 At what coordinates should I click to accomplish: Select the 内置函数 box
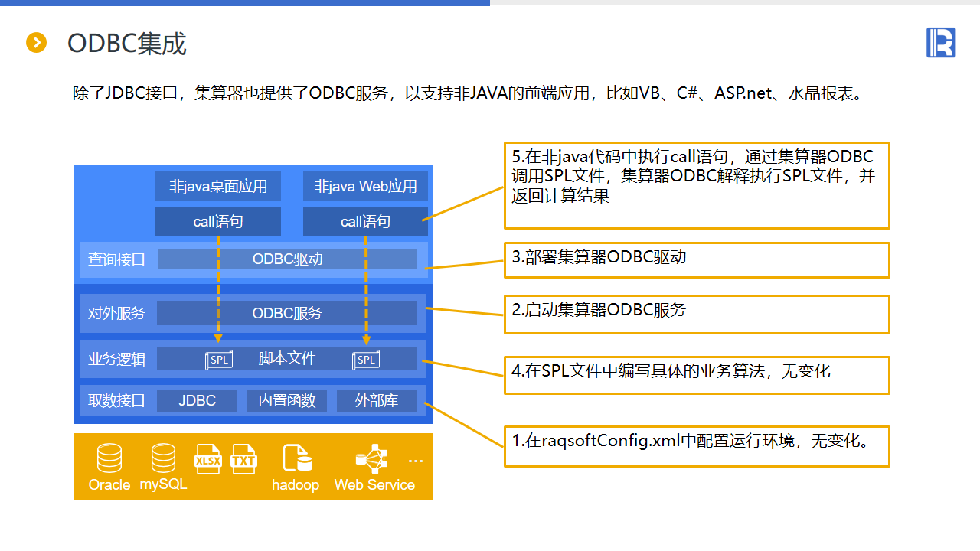[287, 400]
